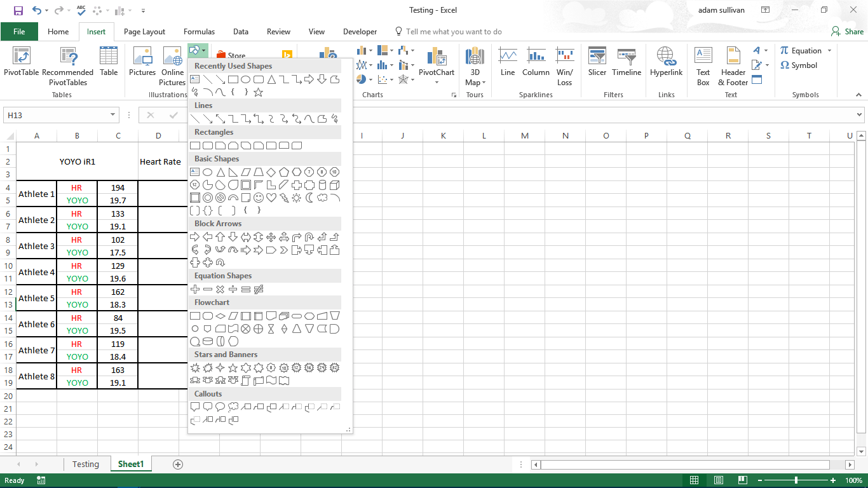Insert a Slicer
Screen dimensions: 868x488
point(597,64)
